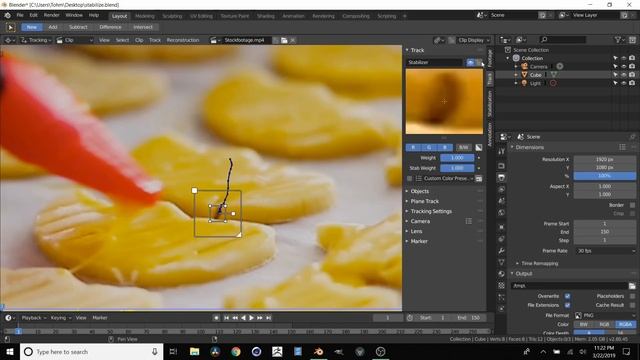Activate the select box tool icon
The image size is (640, 360).
10,27
